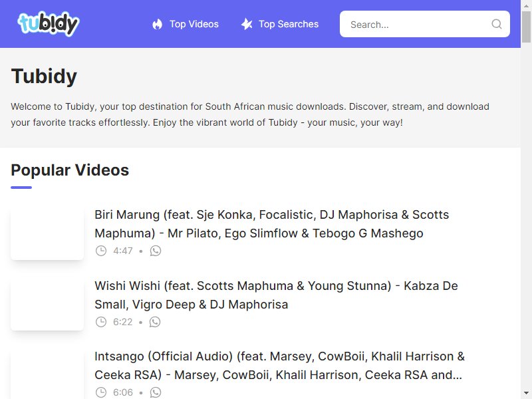The height and width of the screenshot is (399, 532).
Task: Click the Popular Videos heading
Action: point(70,170)
